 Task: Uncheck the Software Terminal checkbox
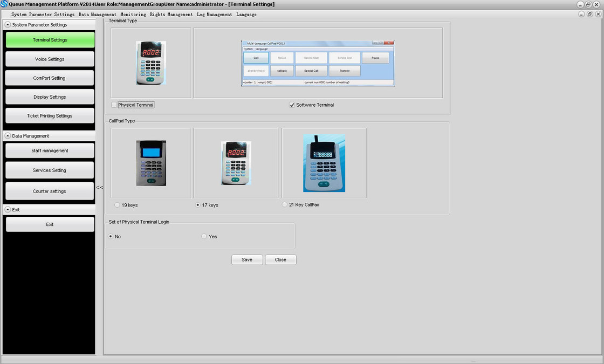(292, 105)
